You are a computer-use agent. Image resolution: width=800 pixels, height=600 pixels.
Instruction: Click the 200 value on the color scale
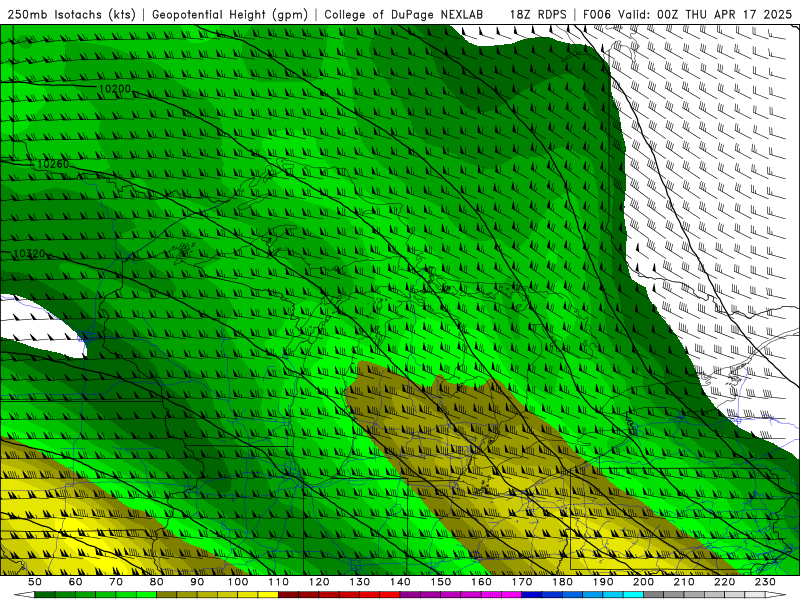pos(643,582)
